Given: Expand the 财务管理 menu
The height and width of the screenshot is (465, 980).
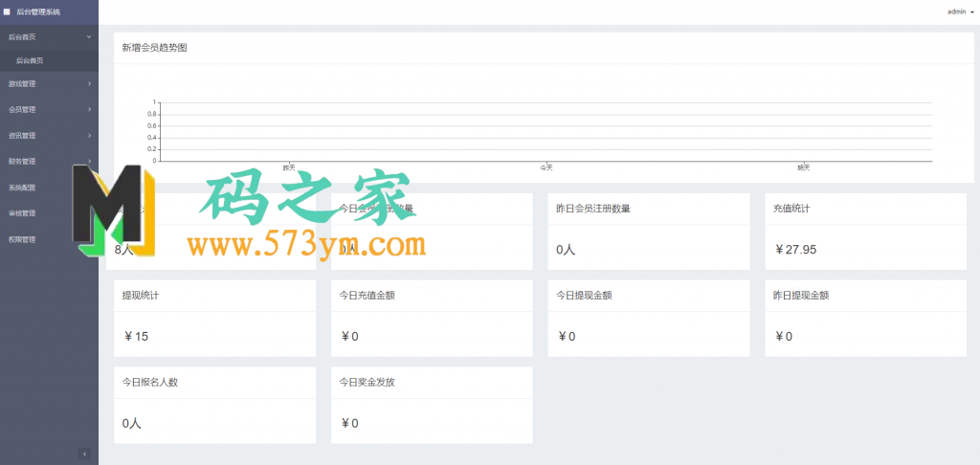Looking at the screenshot, I should click(x=49, y=162).
